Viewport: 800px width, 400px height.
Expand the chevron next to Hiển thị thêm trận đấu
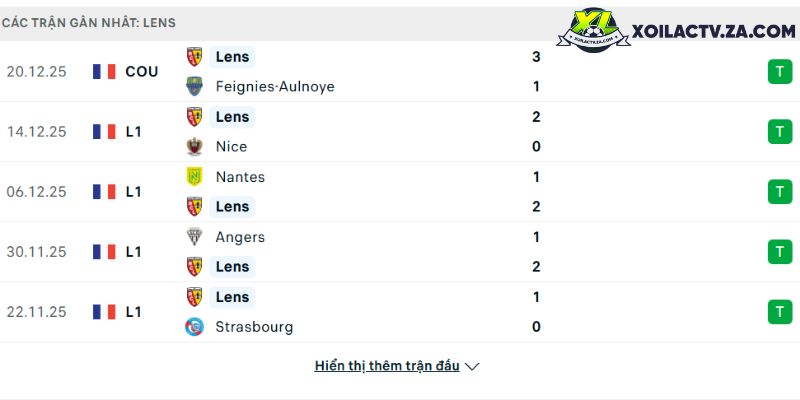click(472, 367)
